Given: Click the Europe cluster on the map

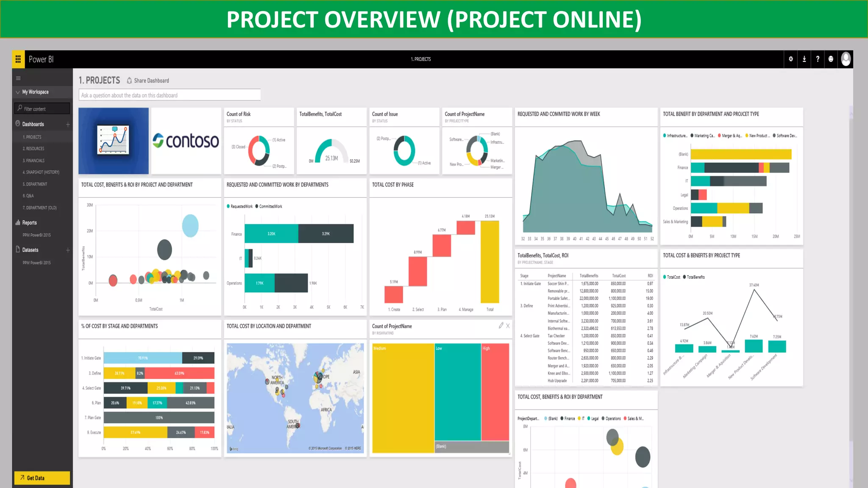Looking at the screenshot, I should tap(318, 378).
